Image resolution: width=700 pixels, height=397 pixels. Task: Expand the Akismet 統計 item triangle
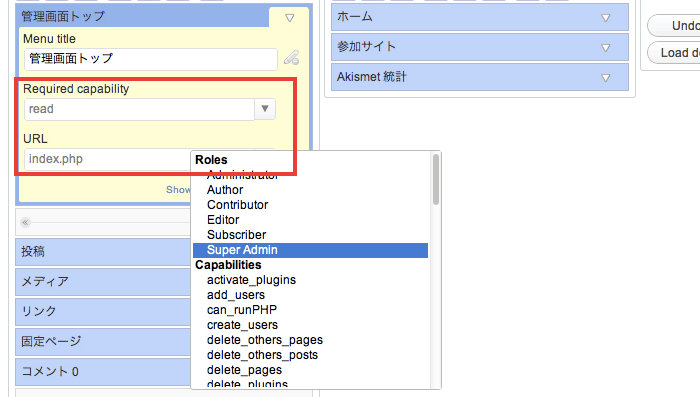(606, 78)
